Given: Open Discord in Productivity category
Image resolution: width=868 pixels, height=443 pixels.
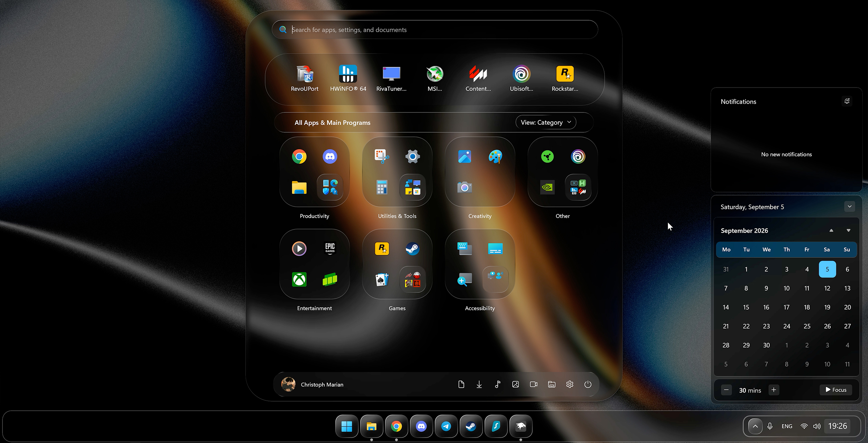Looking at the screenshot, I should point(330,157).
